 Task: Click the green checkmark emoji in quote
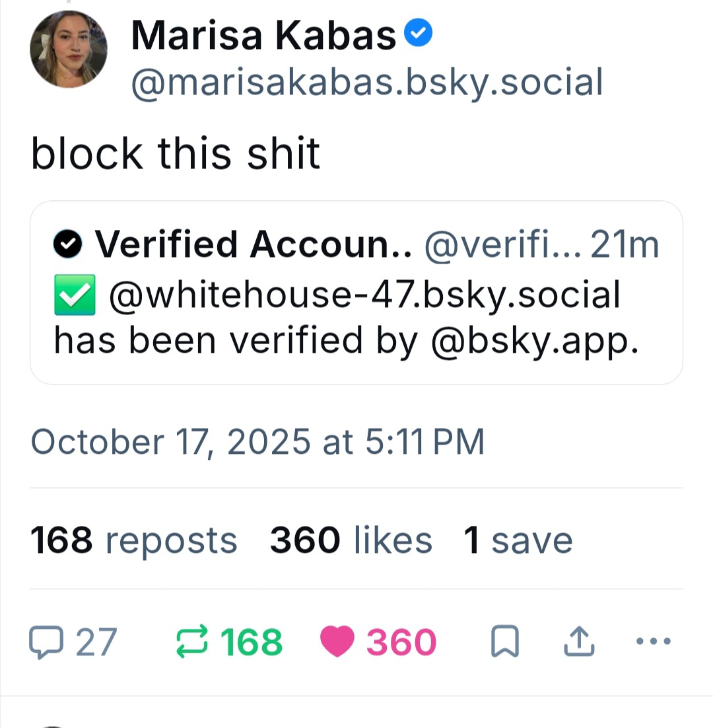tap(74, 295)
